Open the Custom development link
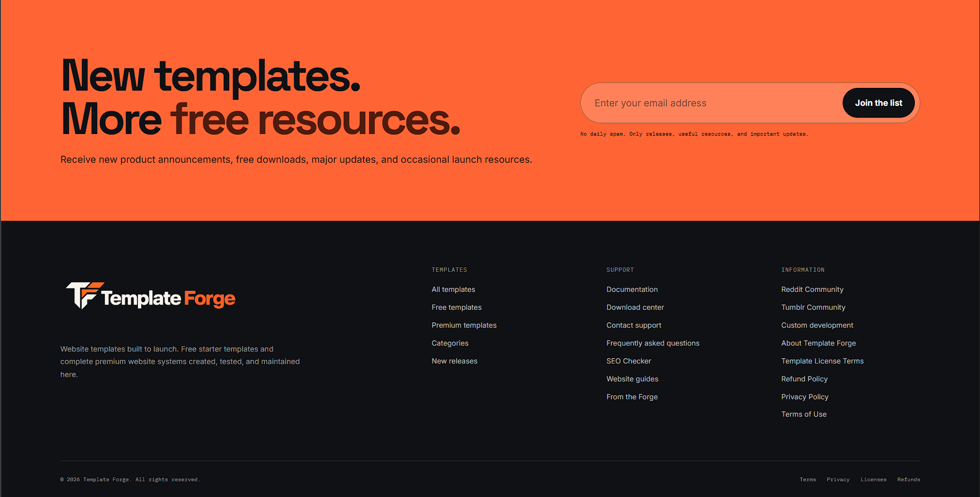Image resolution: width=980 pixels, height=497 pixels. tap(817, 326)
